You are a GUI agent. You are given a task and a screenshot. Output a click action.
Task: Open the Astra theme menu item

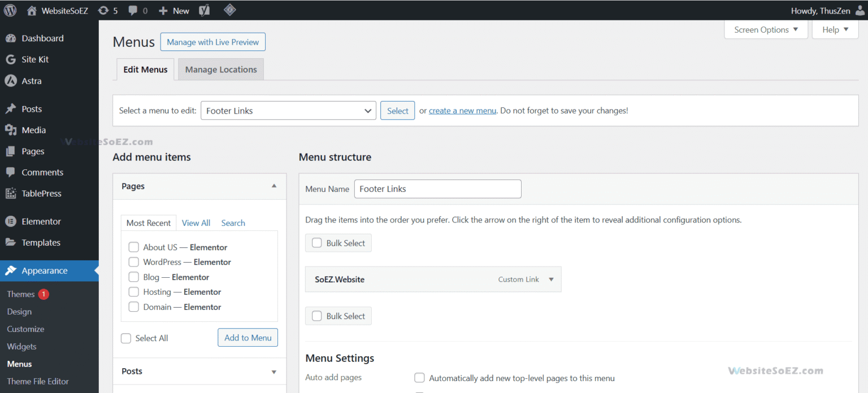click(x=31, y=81)
